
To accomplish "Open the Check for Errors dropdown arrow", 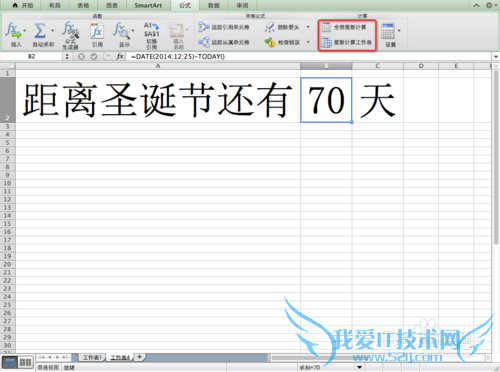I will (308, 42).
